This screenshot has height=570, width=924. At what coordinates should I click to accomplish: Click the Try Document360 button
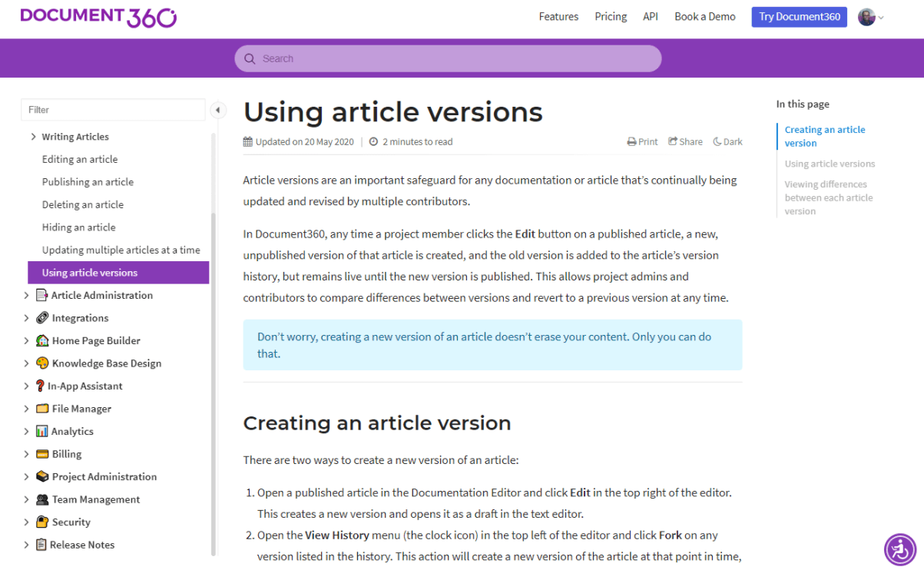(800, 17)
